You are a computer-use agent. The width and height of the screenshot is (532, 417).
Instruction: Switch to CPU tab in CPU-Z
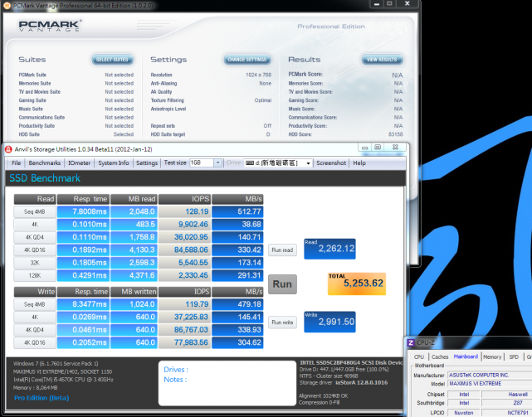[x=419, y=356]
